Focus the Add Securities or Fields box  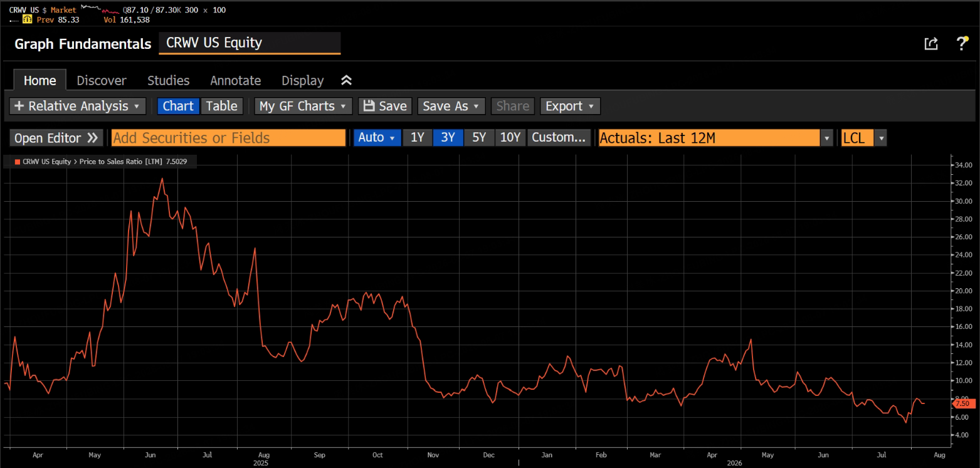coord(229,138)
